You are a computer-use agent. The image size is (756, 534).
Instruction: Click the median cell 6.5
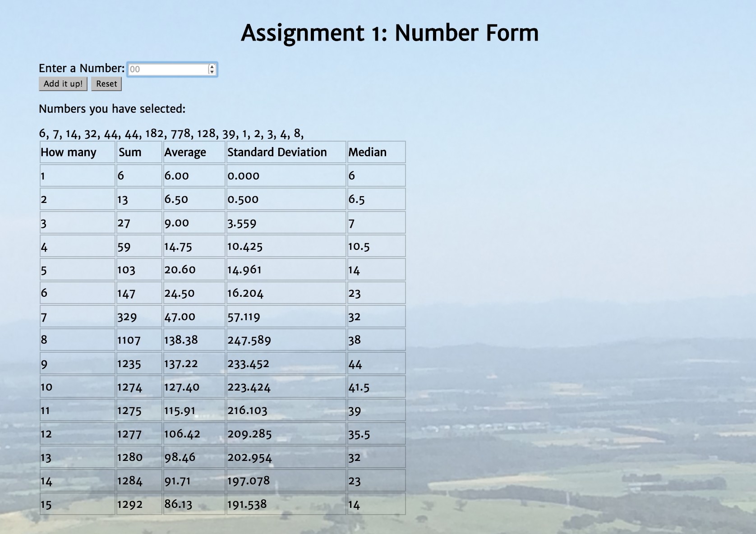376,199
